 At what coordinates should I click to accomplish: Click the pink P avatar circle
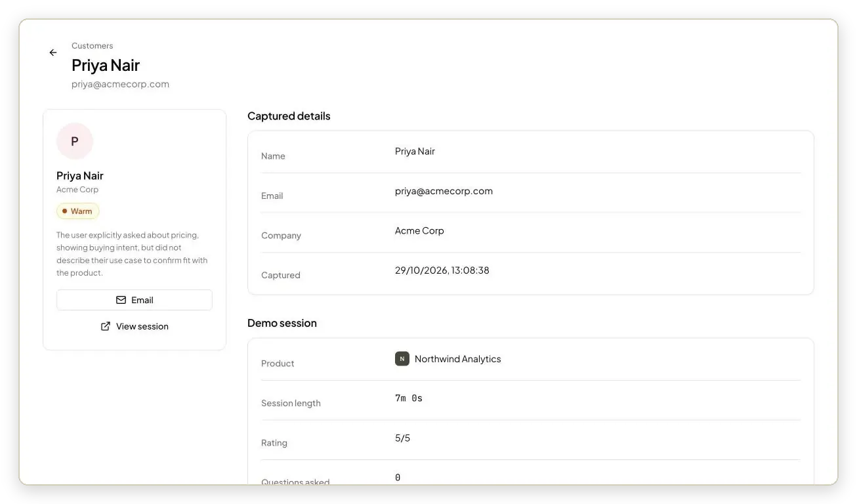(x=75, y=141)
